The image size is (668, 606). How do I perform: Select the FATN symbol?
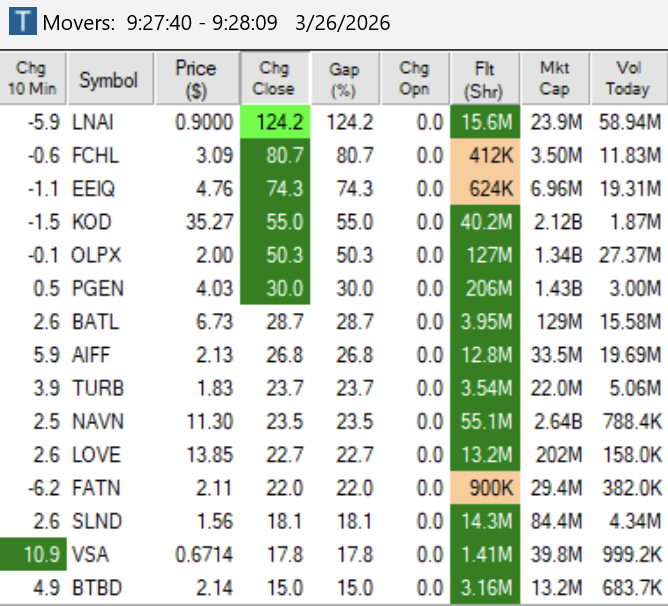tap(96, 488)
